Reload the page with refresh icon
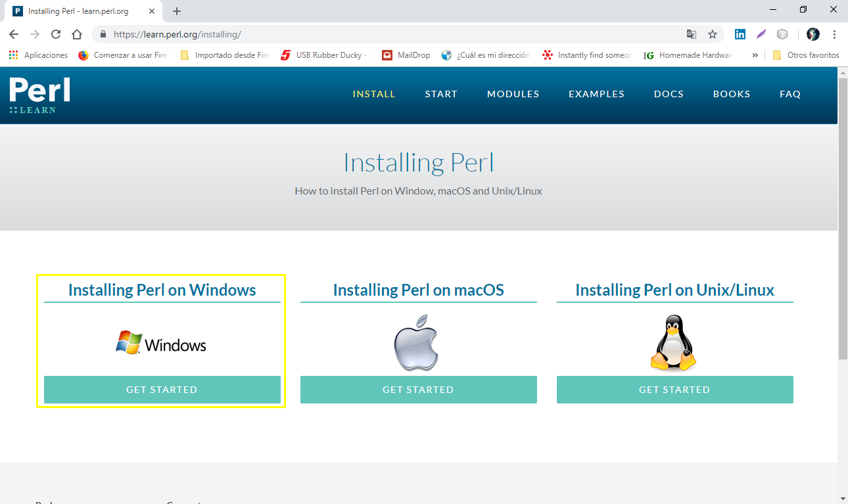The image size is (848, 504). point(56,34)
